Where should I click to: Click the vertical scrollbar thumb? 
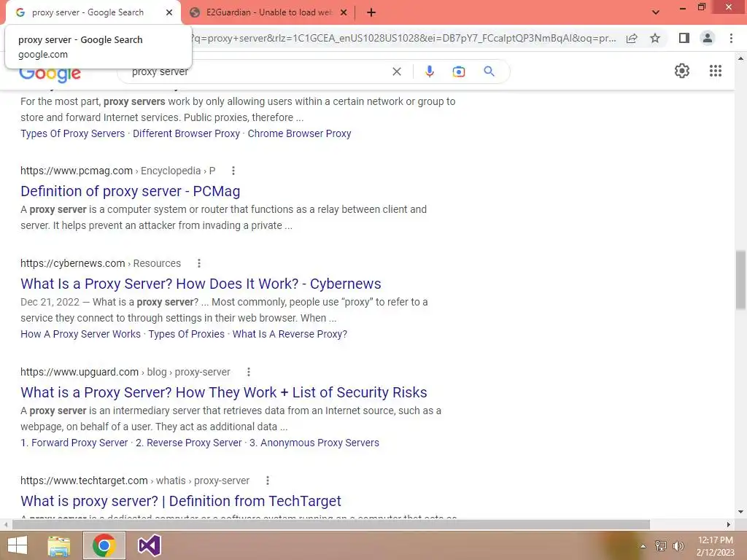point(740,280)
